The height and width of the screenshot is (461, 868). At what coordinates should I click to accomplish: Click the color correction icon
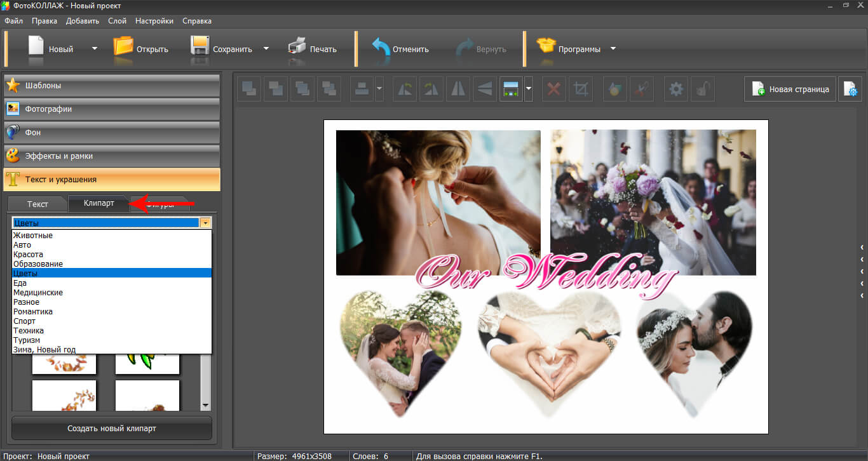point(614,89)
